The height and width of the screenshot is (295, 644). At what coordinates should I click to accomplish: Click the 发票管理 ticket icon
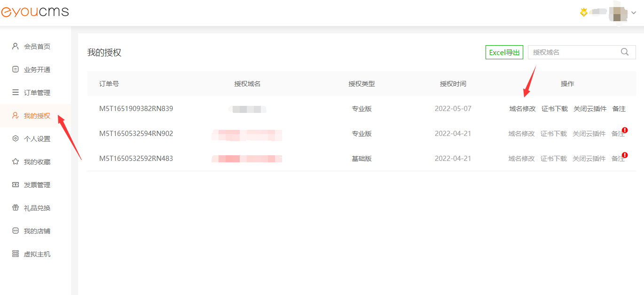16,185
